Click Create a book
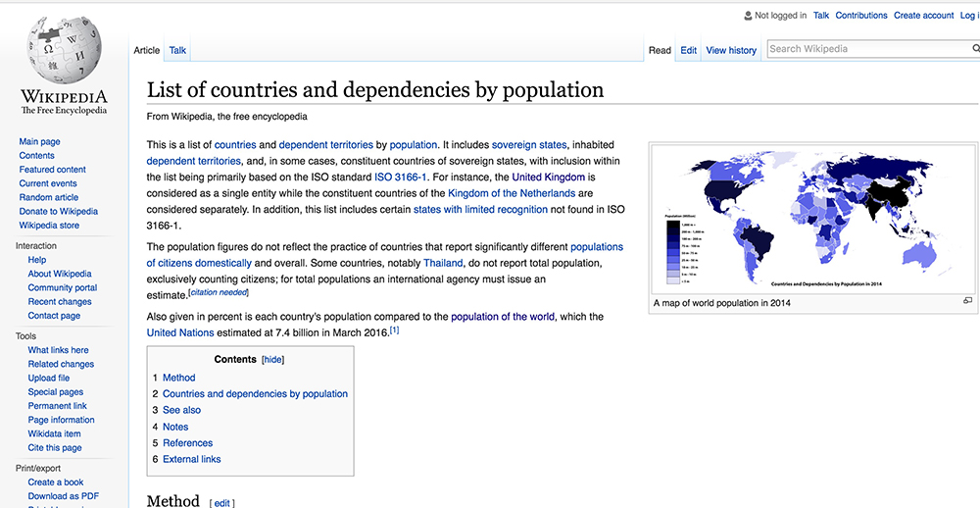Screen dimensions: 980x508 (x=56, y=483)
